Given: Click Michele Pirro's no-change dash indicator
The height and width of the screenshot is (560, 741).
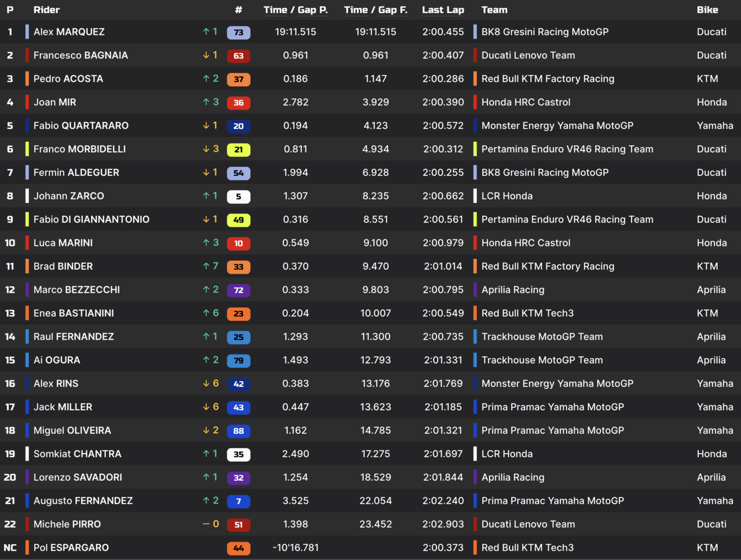Looking at the screenshot, I should (206, 524).
